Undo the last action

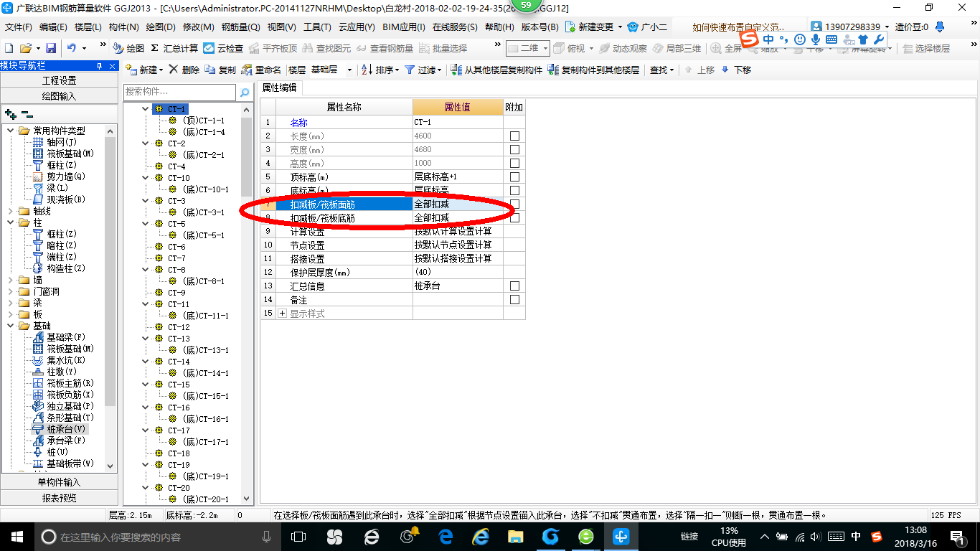coord(72,48)
